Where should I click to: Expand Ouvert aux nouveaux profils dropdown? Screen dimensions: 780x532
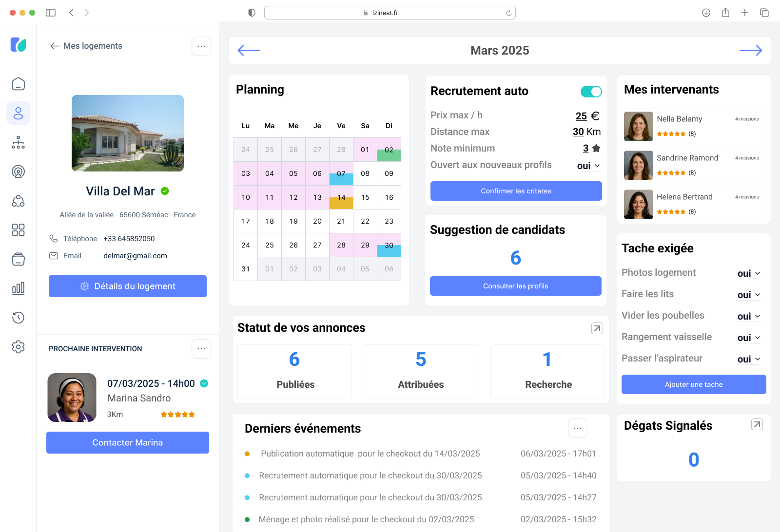point(588,166)
